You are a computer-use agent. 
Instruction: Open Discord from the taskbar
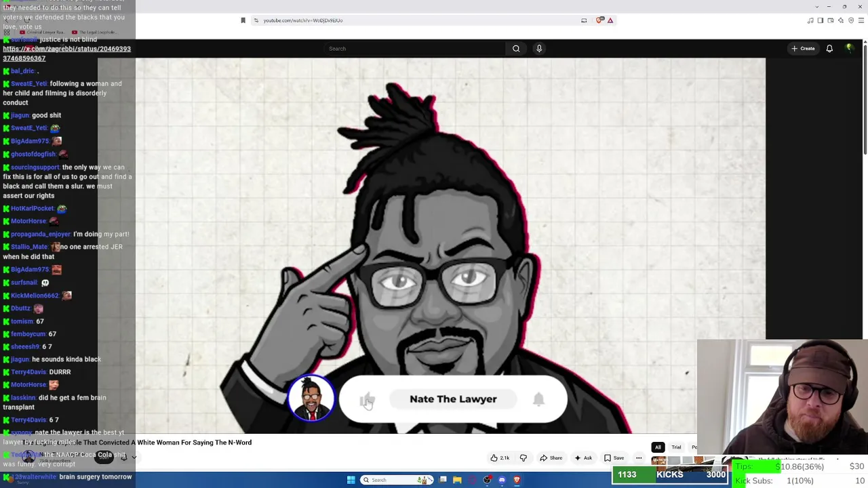click(502, 480)
